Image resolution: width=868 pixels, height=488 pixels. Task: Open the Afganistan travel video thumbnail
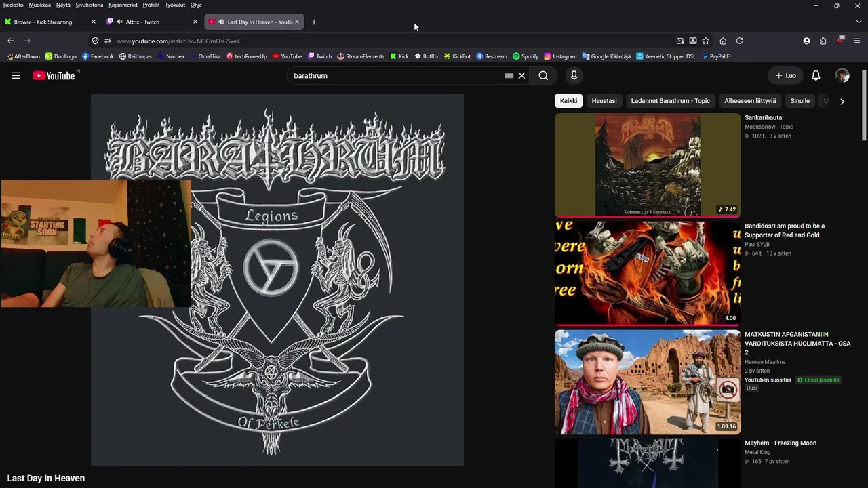click(648, 382)
